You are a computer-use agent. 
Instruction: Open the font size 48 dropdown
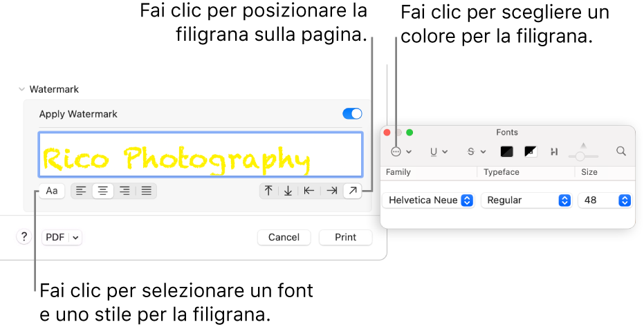tap(605, 200)
